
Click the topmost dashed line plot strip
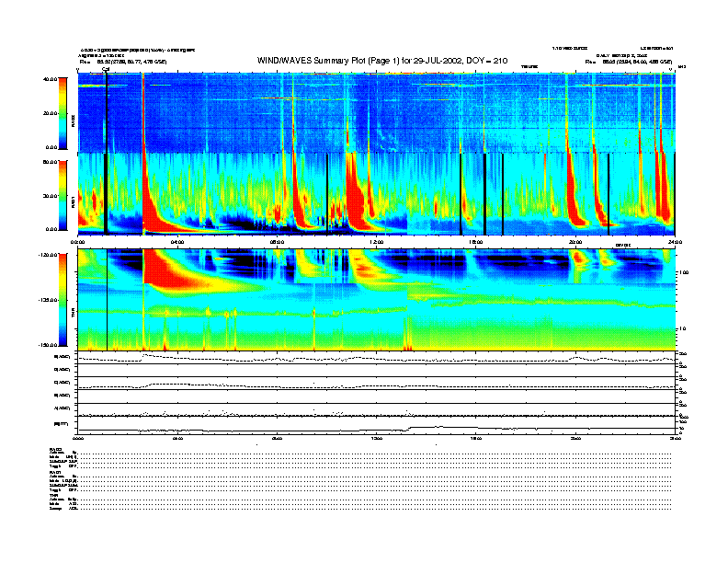376,358
